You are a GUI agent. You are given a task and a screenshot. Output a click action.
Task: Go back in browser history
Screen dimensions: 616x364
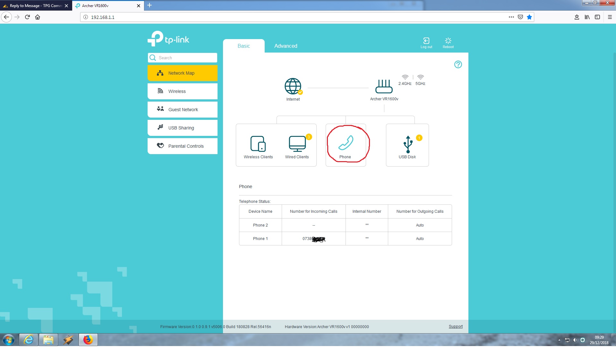[6, 17]
